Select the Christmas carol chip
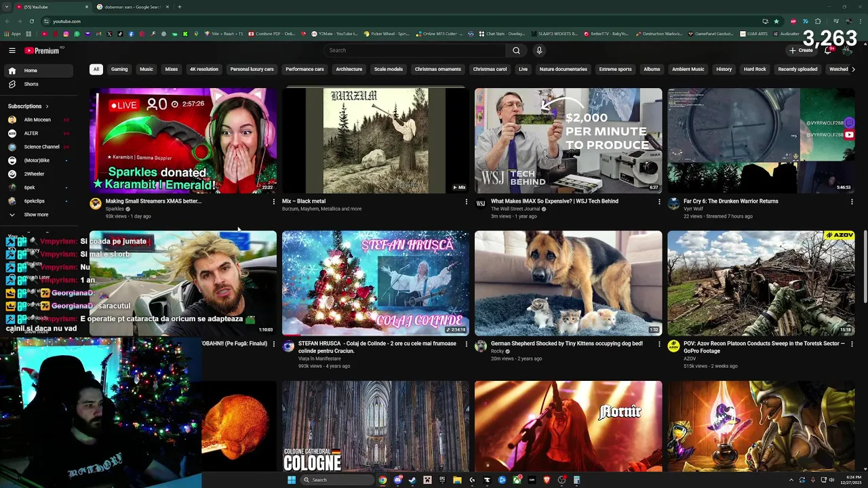 490,69
